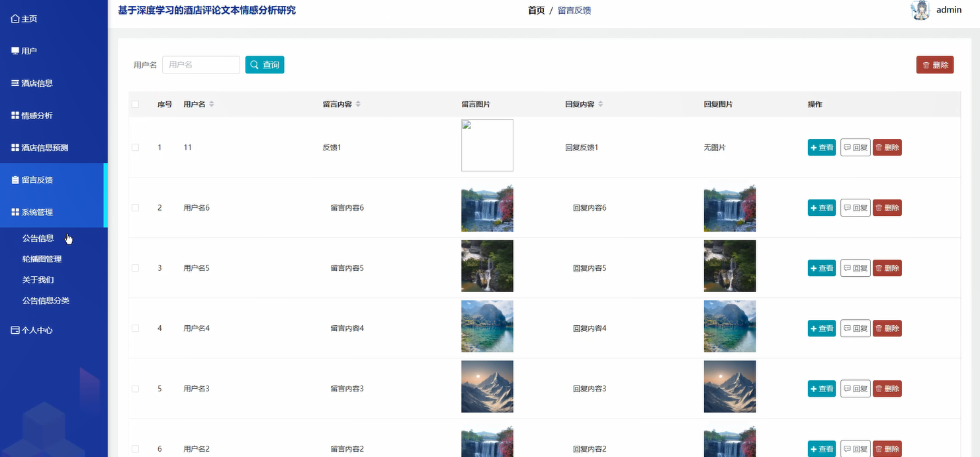980x457 pixels.
Task: Toggle the select-all header checkbox
Action: click(x=136, y=104)
